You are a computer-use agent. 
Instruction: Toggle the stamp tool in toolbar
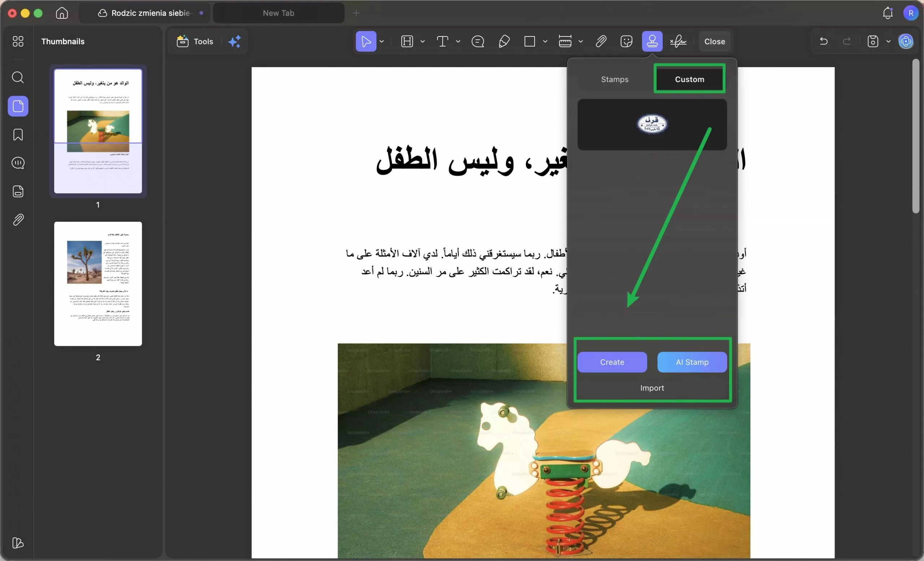pyautogui.click(x=652, y=41)
